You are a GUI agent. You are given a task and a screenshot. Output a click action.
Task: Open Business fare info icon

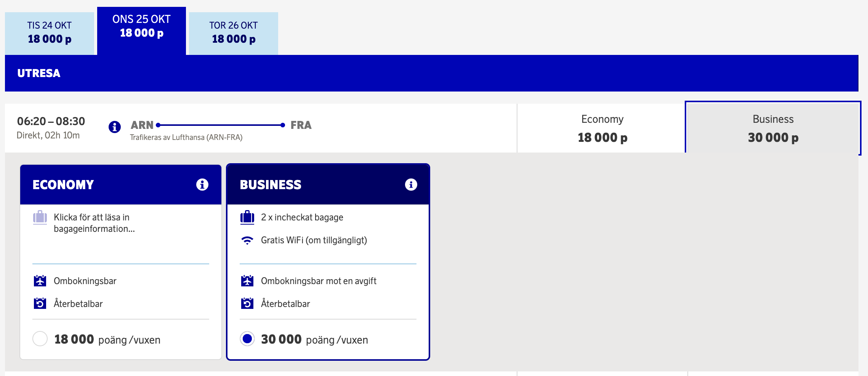pyautogui.click(x=411, y=185)
